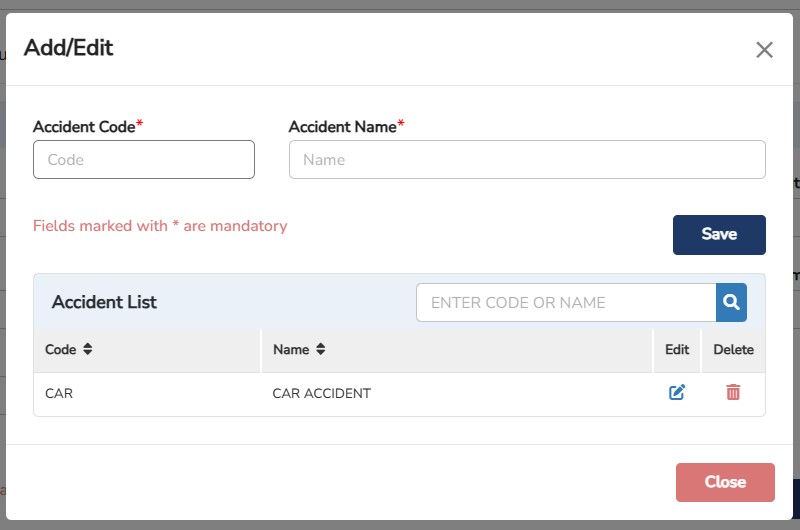Sort list using arrows beside Name
800x530 pixels.
coord(321,350)
